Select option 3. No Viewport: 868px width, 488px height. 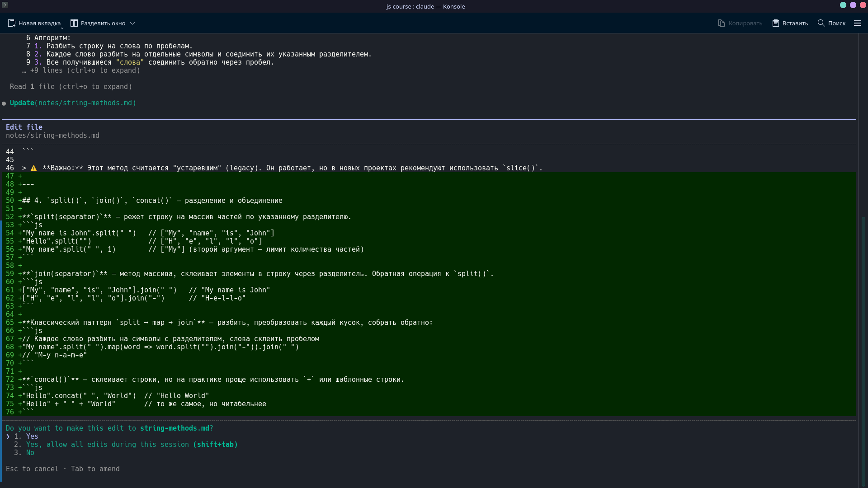24,453
